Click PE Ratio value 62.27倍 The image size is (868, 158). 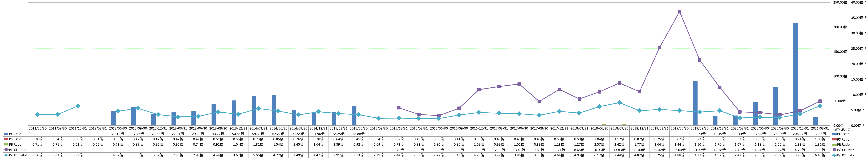coord(278,134)
